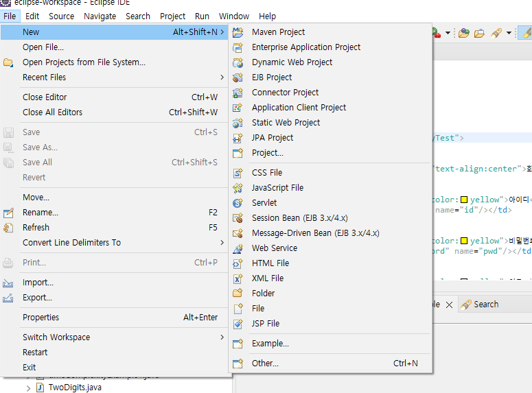The width and height of the screenshot is (532, 393).
Task: Click the Dynamic Web Project globe icon
Action: 238,62
